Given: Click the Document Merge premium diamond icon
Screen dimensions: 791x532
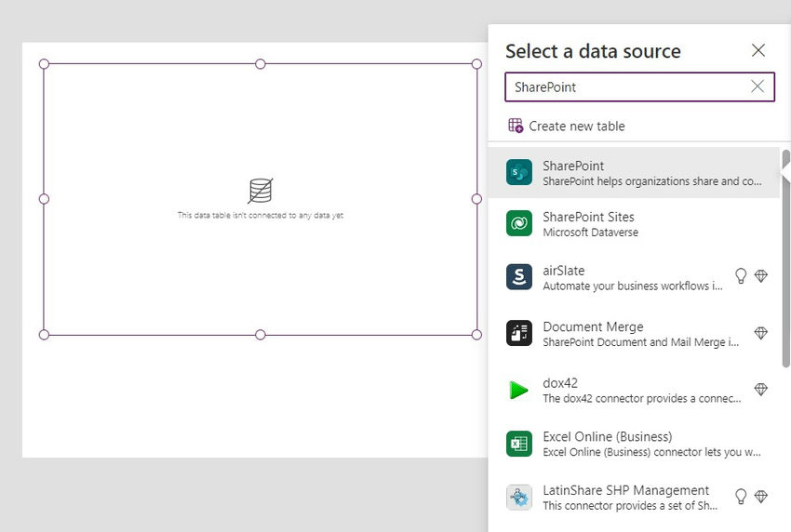Looking at the screenshot, I should pyautogui.click(x=760, y=333).
